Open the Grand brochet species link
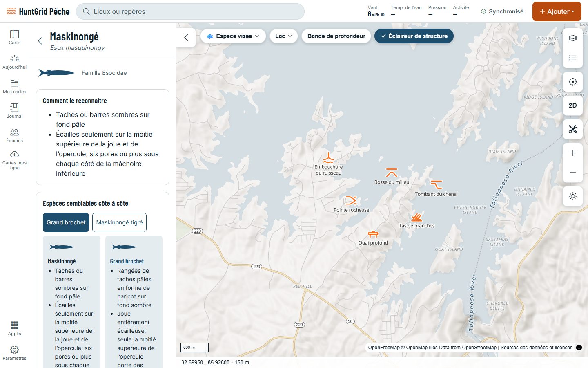This screenshot has width=588, height=368. [x=127, y=261]
